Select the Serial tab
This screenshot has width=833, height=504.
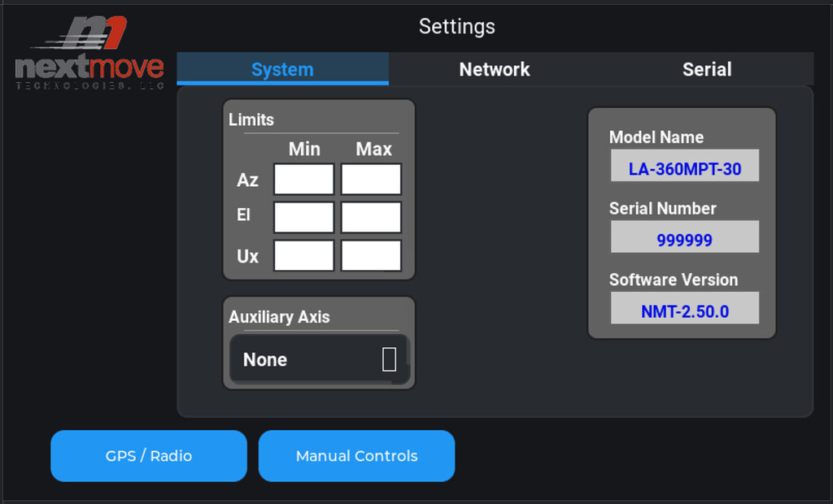[x=707, y=70]
